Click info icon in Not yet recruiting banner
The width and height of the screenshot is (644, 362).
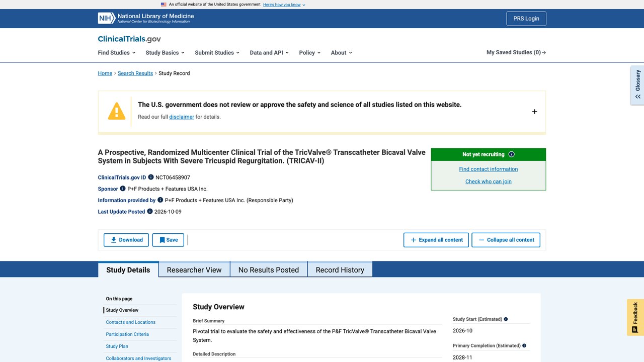click(512, 154)
